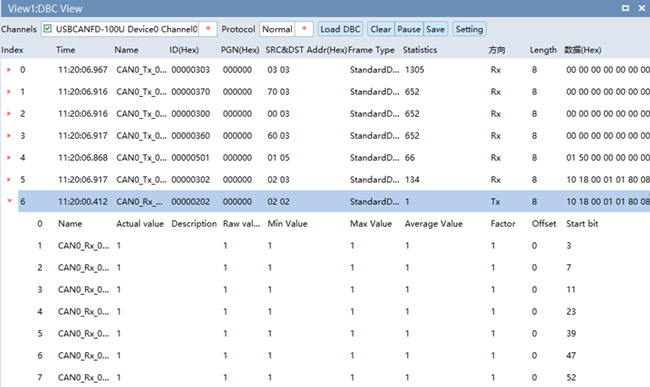Close the DBC View panel

coord(642,8)
